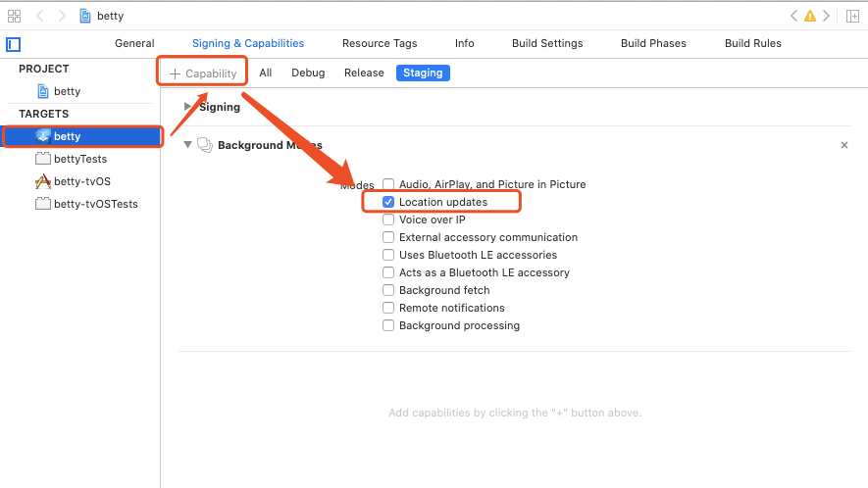
Task: Jump to the next issue arrow
Action: [826, 16]
